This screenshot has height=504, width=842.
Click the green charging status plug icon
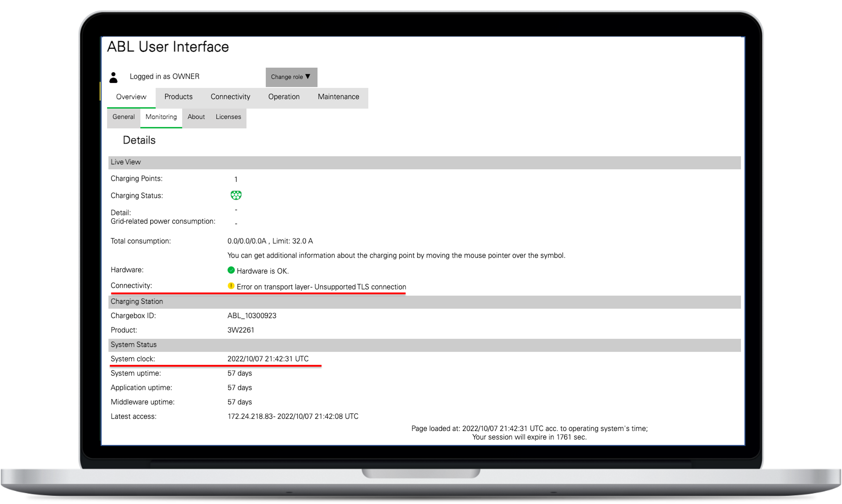tap(236, 195)
